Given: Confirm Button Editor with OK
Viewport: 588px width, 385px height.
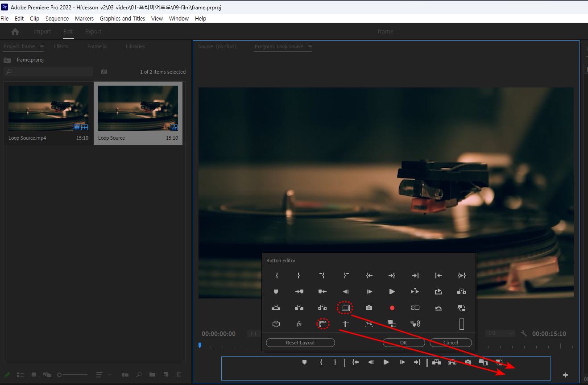Looking at the screenshot, I should 403,343.
